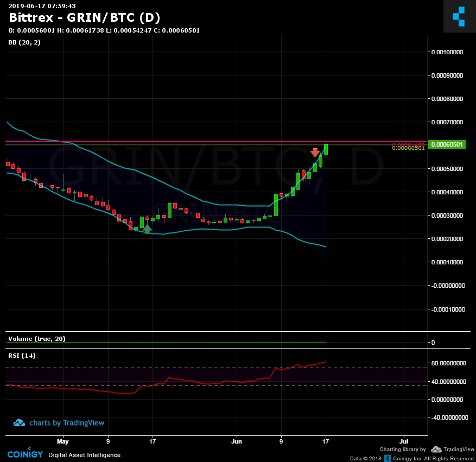Click the 0.00040000 price axis label
Viewport: 476px width, 462px height.
pyautogui.click(x=447, y=192)
